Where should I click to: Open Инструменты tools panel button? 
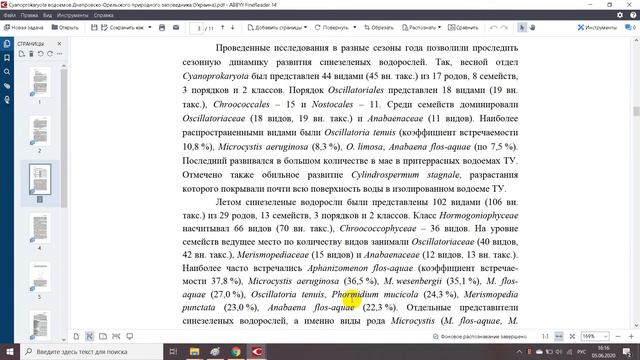(597, 27)
